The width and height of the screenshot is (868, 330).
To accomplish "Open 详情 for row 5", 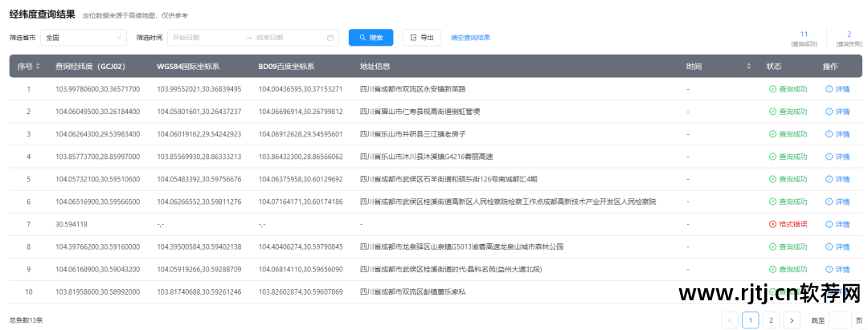I will point(837,179).
